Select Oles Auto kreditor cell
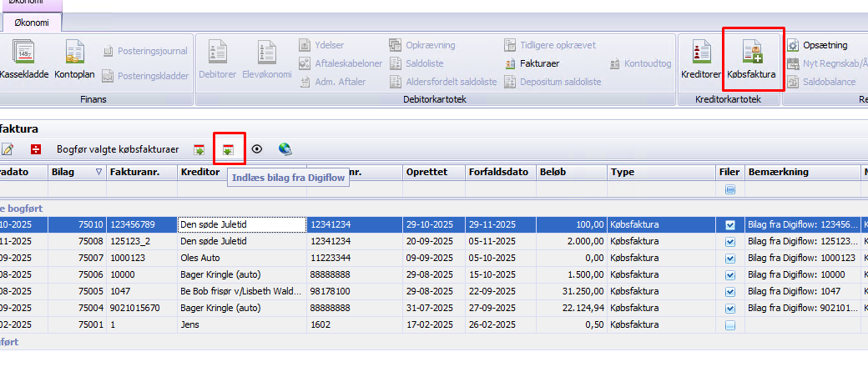The width and height of the screenshot is (868, 372). click(242, 259)
